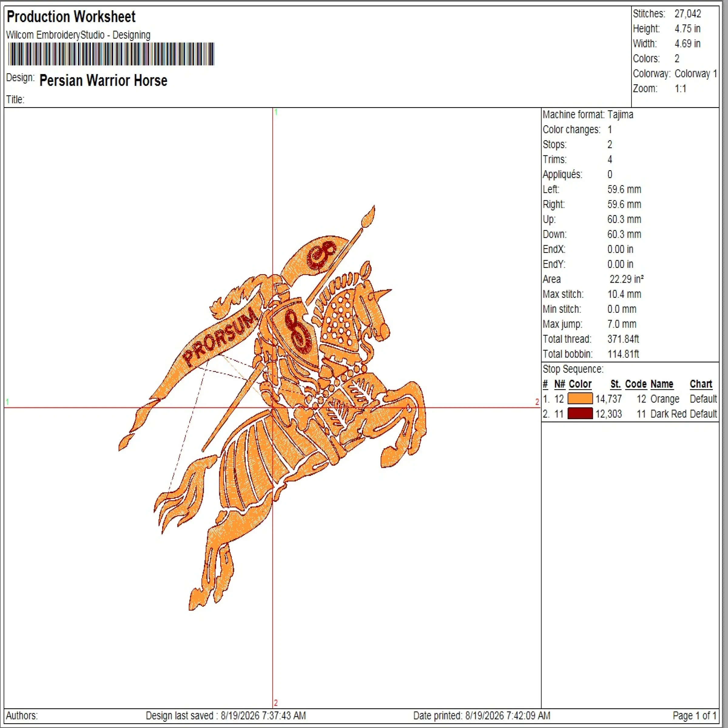Click the dark red thread color swatch

click(580, 414)
